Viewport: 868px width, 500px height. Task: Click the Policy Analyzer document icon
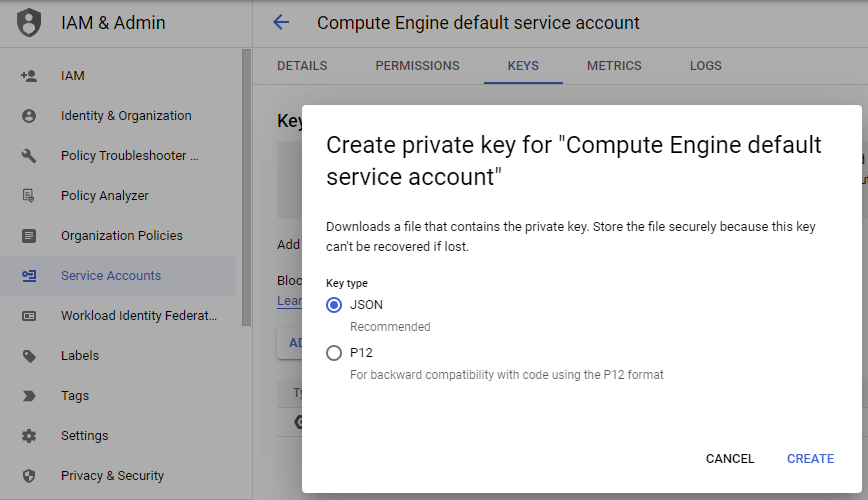coord(29,196)
